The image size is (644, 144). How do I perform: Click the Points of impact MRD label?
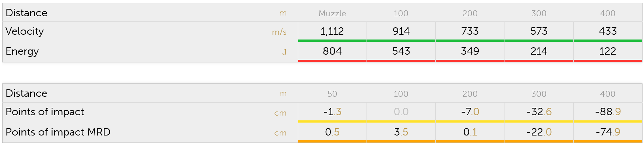tap(58, 132)
